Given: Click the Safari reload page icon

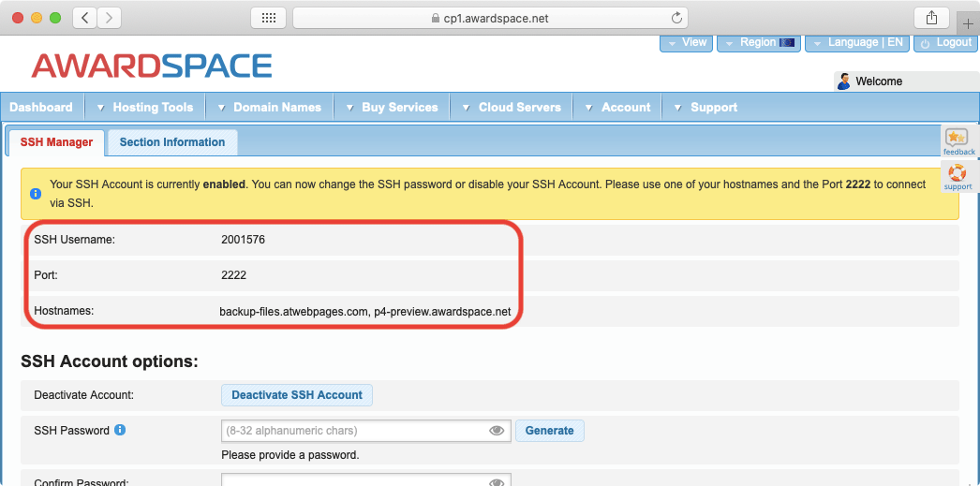Looking at the screenshot, I should click(676, 18).
